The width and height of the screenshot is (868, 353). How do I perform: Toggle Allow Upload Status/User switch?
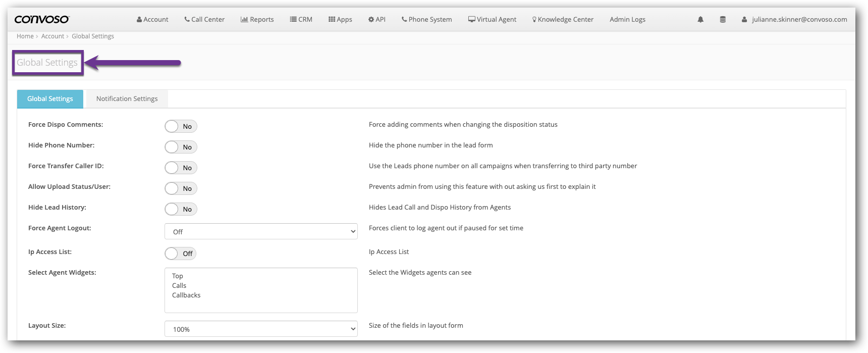click(181, 188)
